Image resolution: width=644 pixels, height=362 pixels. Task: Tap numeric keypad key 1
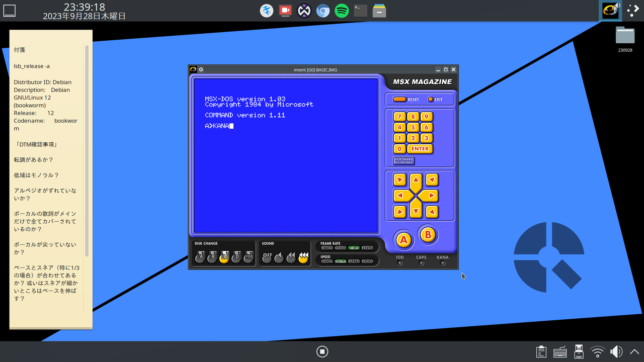(x=399, y=138)
